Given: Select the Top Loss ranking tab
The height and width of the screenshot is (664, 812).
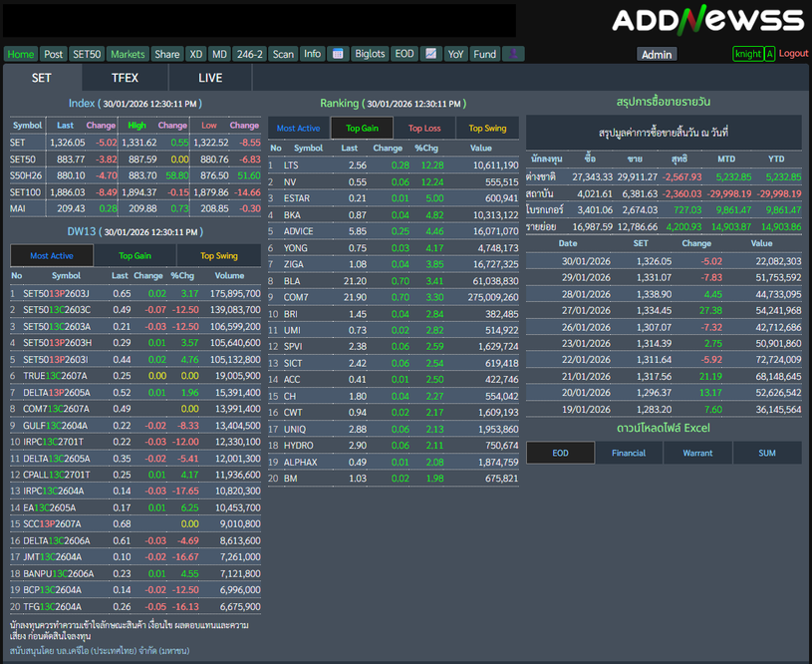Looking at the screenshot, I should [x=424, y=129].
